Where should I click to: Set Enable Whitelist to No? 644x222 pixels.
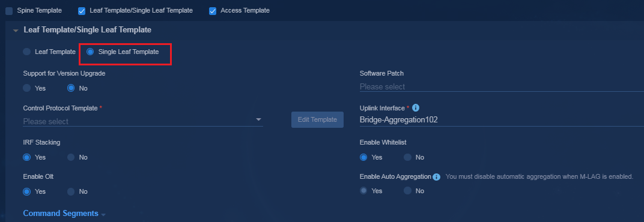coord(407,157)
